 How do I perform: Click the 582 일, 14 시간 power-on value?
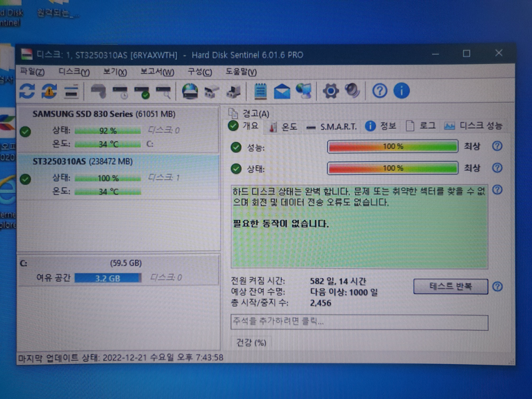coord(338,281)
